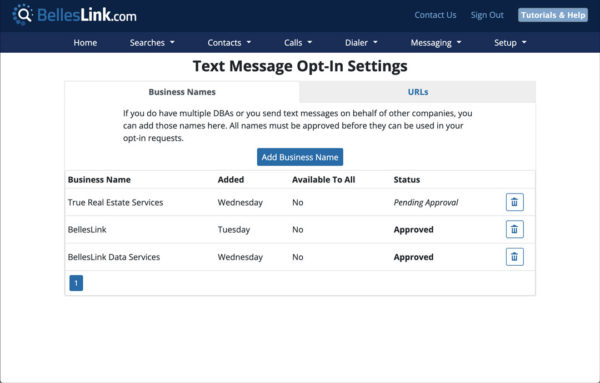Click Text Message Opt-In Settings heading
This screenshot has height=383, width=600.
click(300, 66)
